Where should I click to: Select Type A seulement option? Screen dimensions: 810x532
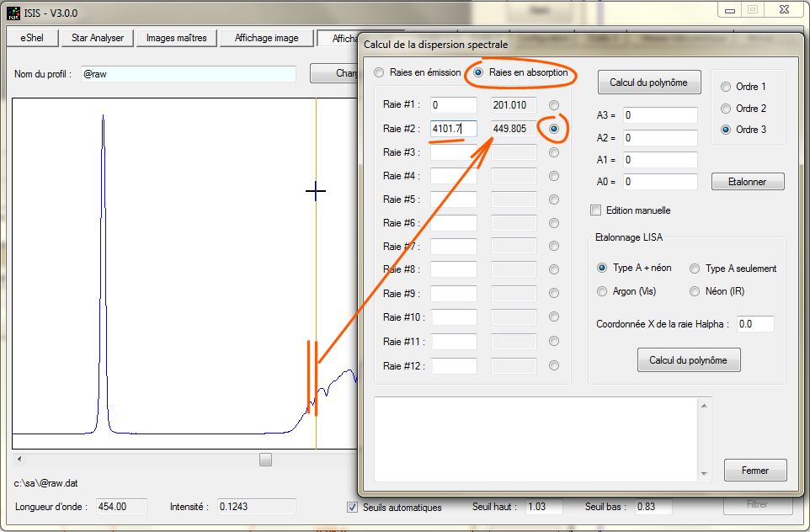[x=695, y=269]
